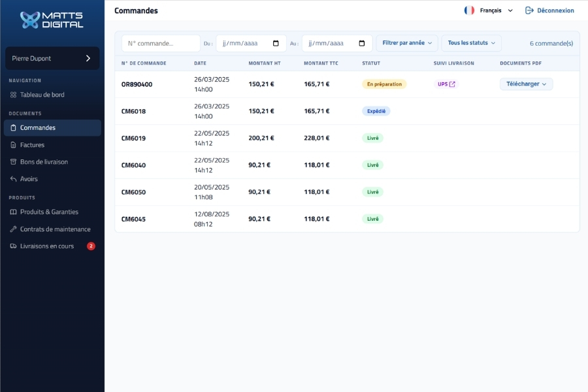Click the red badge showing 2
Viewport: 588px width, 392px height.
point(91,246)
